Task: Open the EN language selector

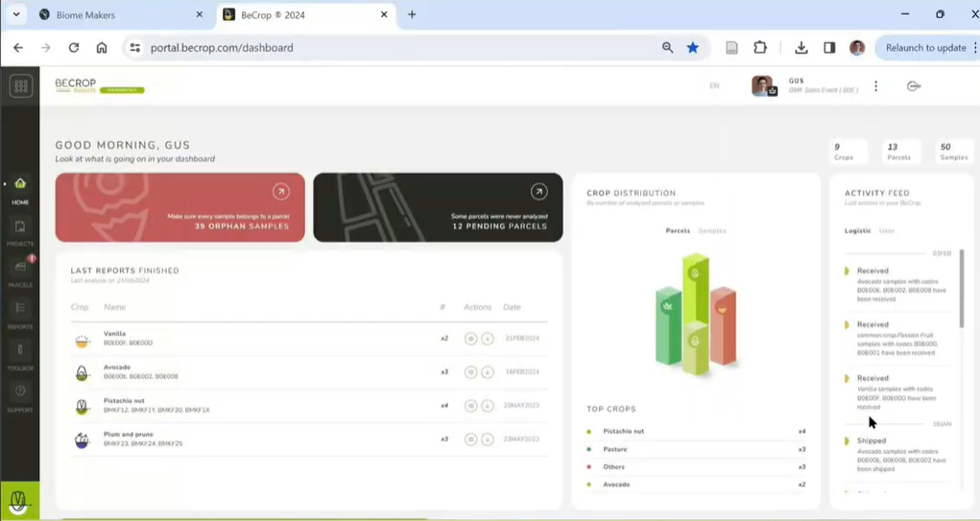Action: pos(714,86)
